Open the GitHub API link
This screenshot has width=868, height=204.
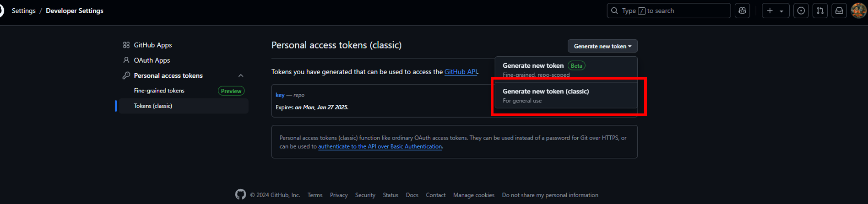click(461, 72)
